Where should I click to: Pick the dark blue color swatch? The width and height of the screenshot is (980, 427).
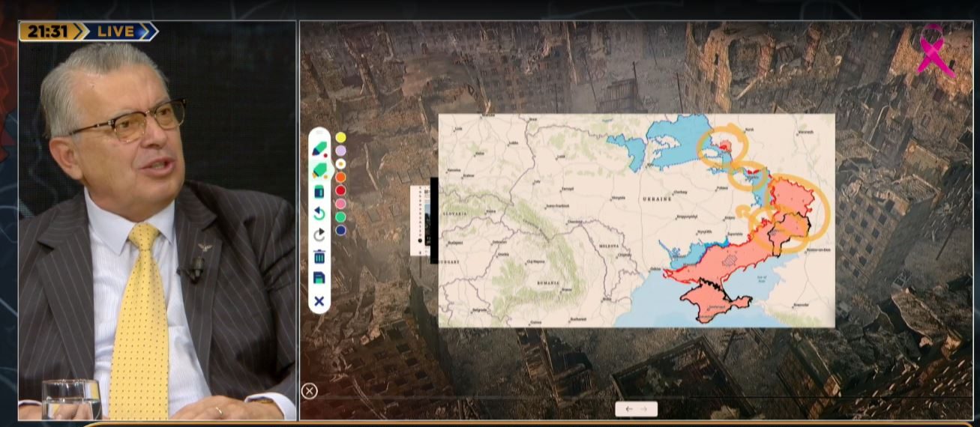[340, 230]
